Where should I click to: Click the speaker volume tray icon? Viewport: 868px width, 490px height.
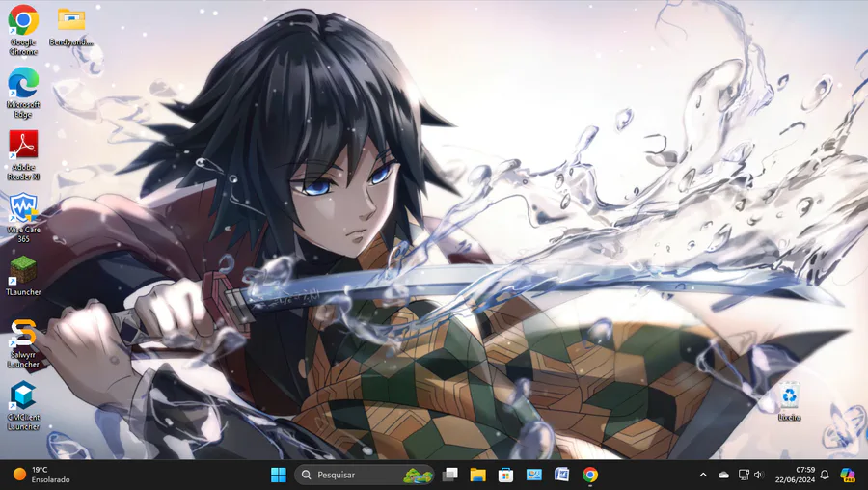pos(758,475)
